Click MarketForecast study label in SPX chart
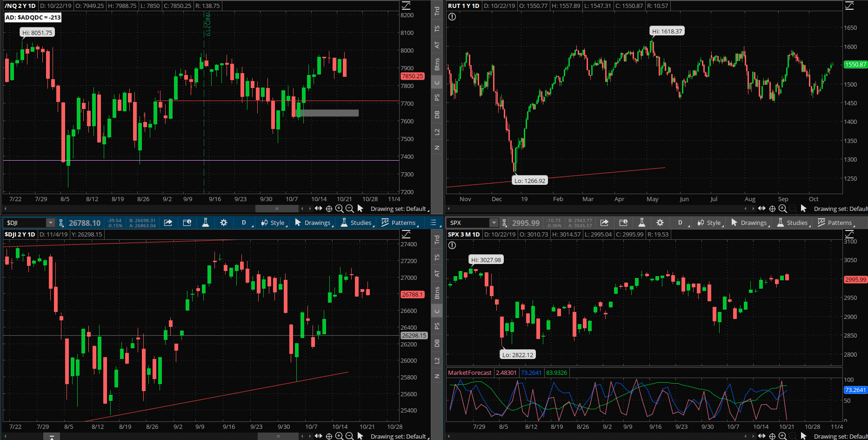Image resolution: width=868 pixels, height=440 pixels. click(469, 372)
